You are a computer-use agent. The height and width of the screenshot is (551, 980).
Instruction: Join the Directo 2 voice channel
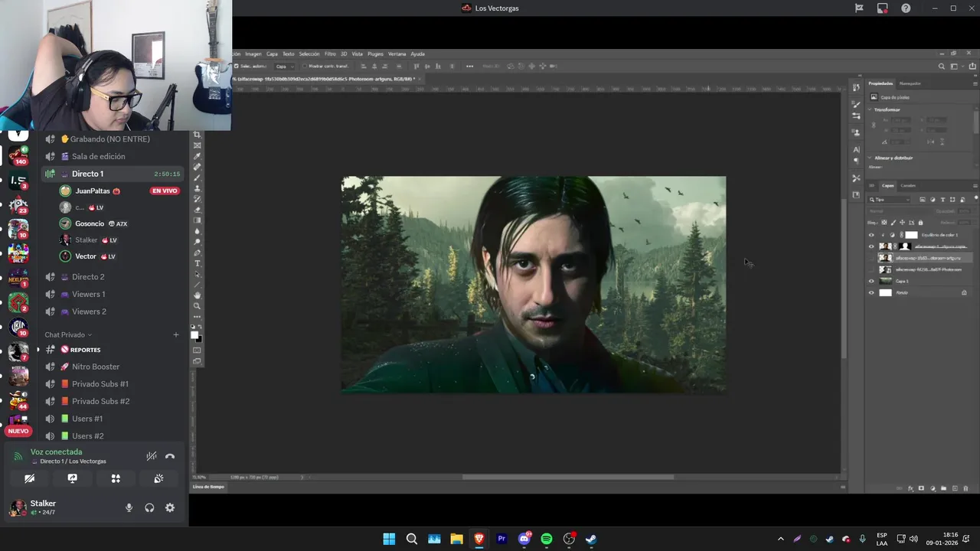[x=112, y=276]
